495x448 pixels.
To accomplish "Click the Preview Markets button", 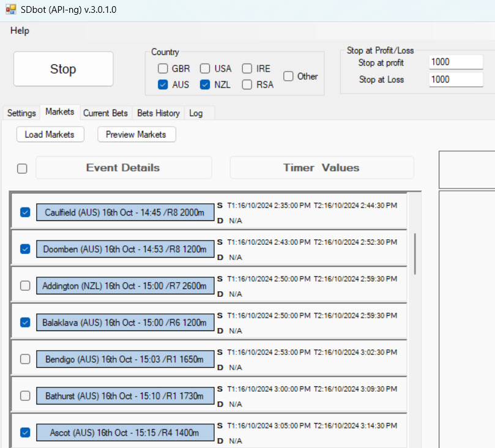I will pyautogui.click(x=136, y=135).
